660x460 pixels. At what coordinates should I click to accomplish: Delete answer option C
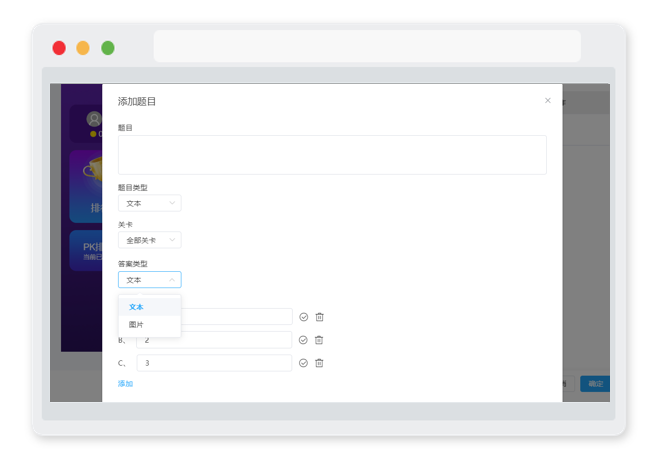[319, 363]
